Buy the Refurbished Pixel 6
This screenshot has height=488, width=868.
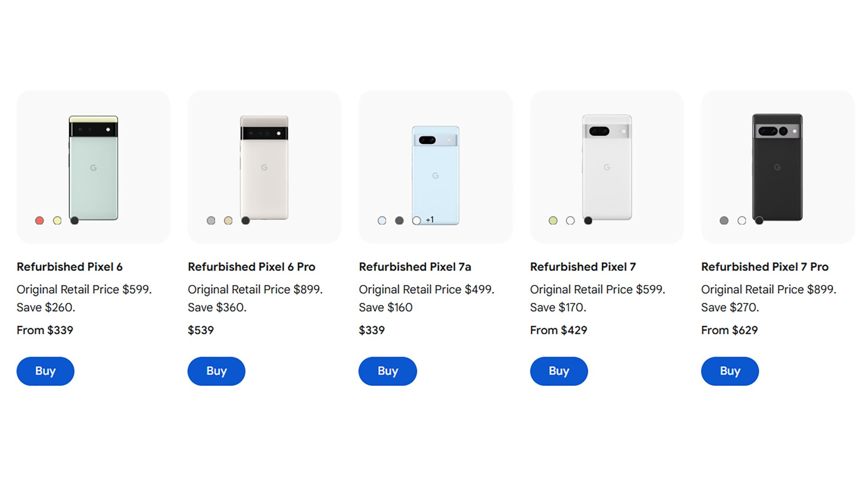[x=46, y=371]
